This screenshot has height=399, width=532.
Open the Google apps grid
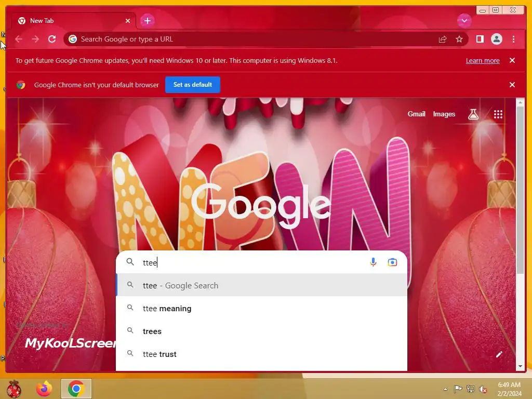pos(498,114)
